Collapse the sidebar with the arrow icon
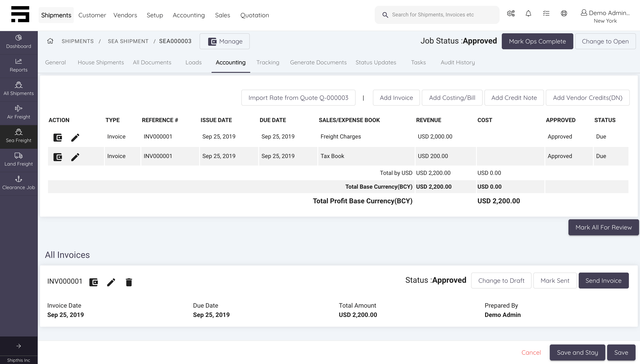This screenshot has width=640, height=364. (18, 346)
